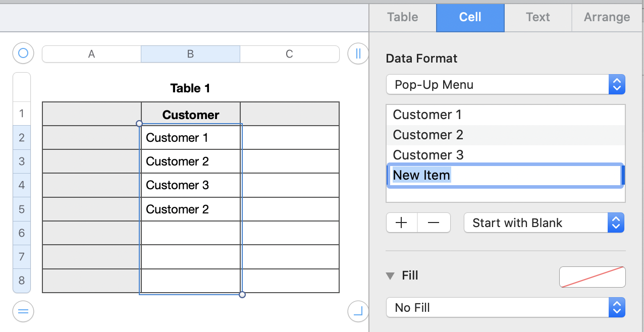Click the table resize corner handle
The image size is (644, 332).
click(x=358, y=311)
